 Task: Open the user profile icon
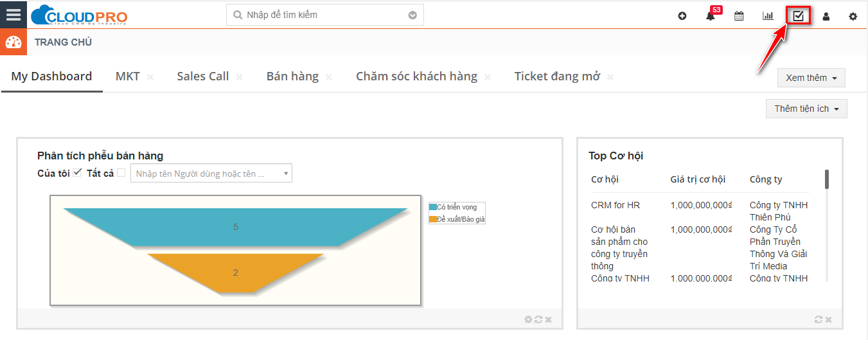click(826, 16)
